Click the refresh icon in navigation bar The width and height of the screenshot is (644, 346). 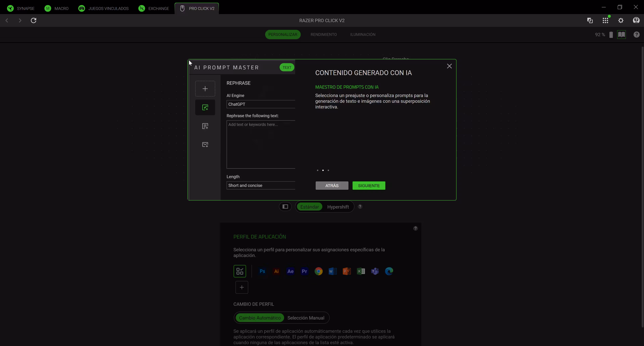click(34, 20)
